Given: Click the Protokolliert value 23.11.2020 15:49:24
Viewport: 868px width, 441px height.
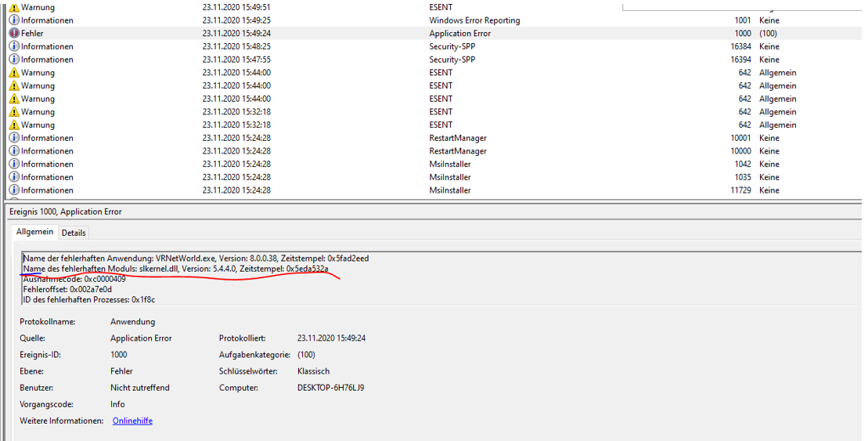Looking at the screenshot, I should [332, 338].
